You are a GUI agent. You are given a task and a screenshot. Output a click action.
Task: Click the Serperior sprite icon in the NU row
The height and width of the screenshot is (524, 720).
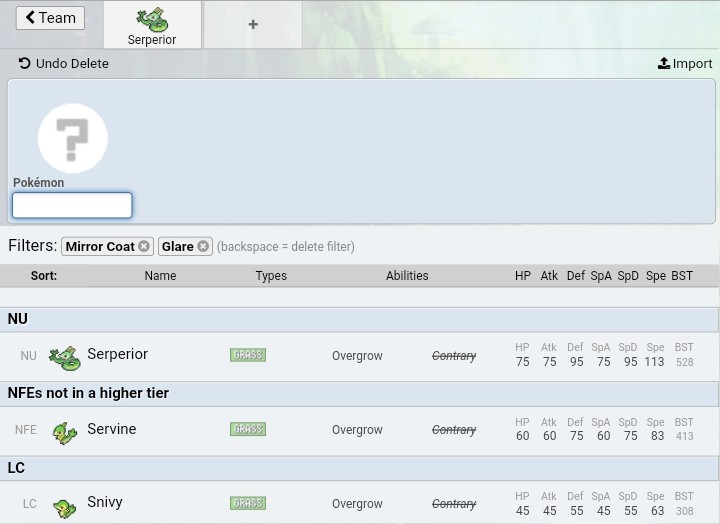tap(65, 358)
